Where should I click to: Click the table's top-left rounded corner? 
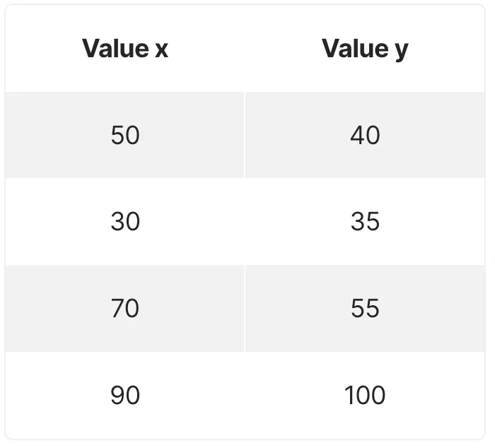[x=8, y=8]
